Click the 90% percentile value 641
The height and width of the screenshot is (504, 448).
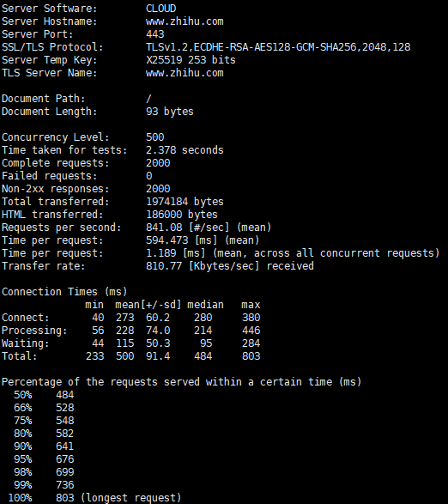(x=65, y=446)
